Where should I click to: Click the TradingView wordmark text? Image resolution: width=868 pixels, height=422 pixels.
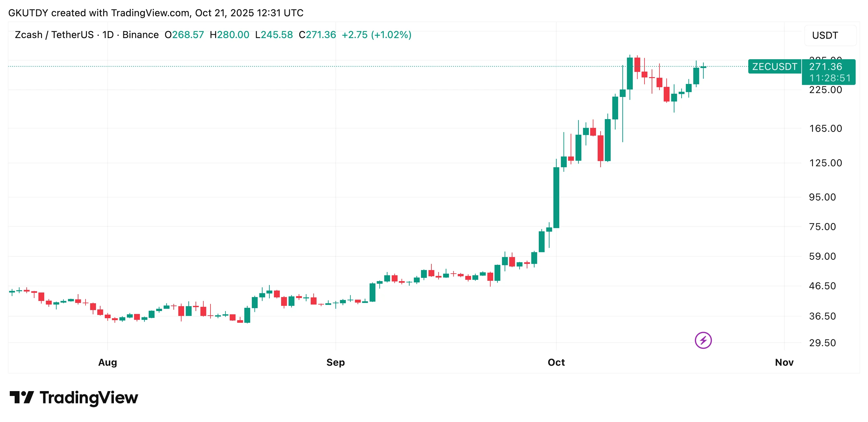click(89, 398)
